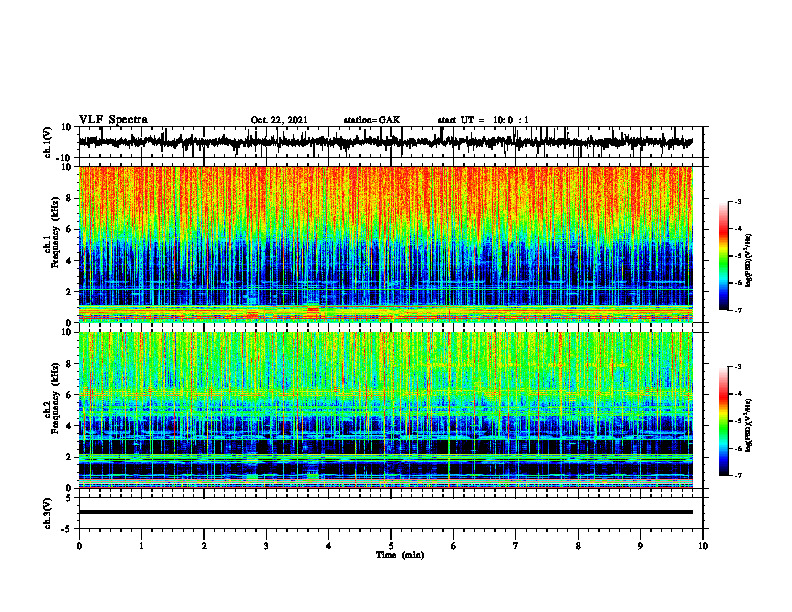Click the "-7" value on ch.1 color bar

737,310
